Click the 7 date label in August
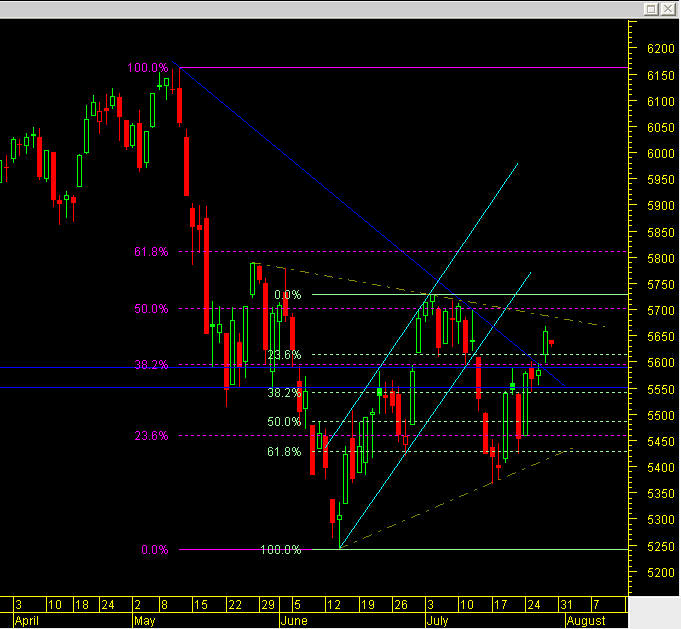 (x=596, y=605)
